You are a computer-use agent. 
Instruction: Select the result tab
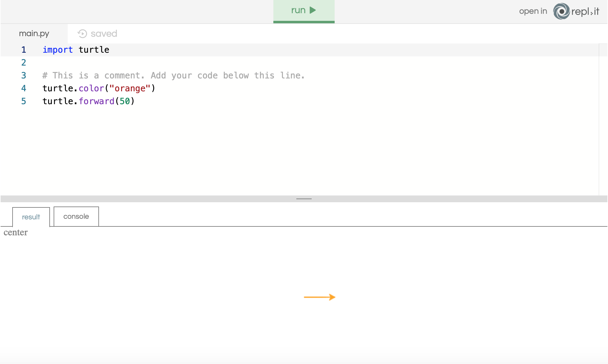31,217
